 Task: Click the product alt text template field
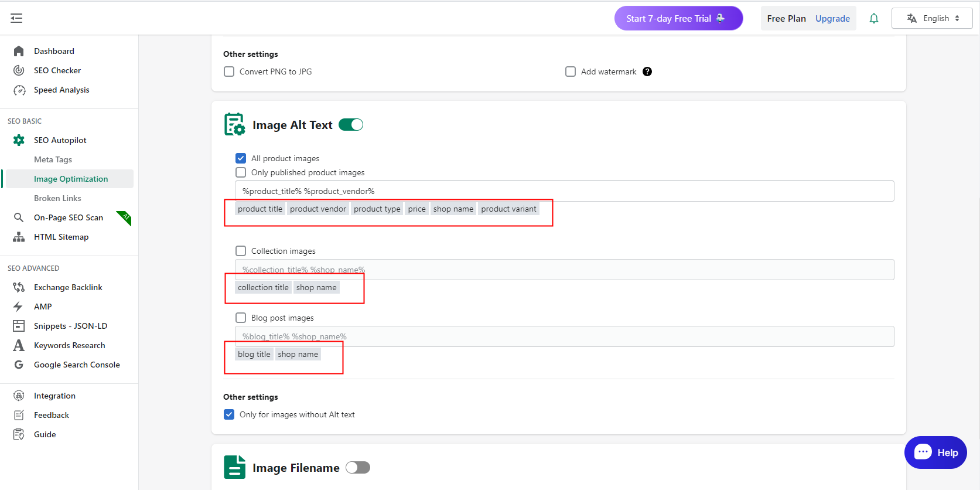(x=565, y=191)
